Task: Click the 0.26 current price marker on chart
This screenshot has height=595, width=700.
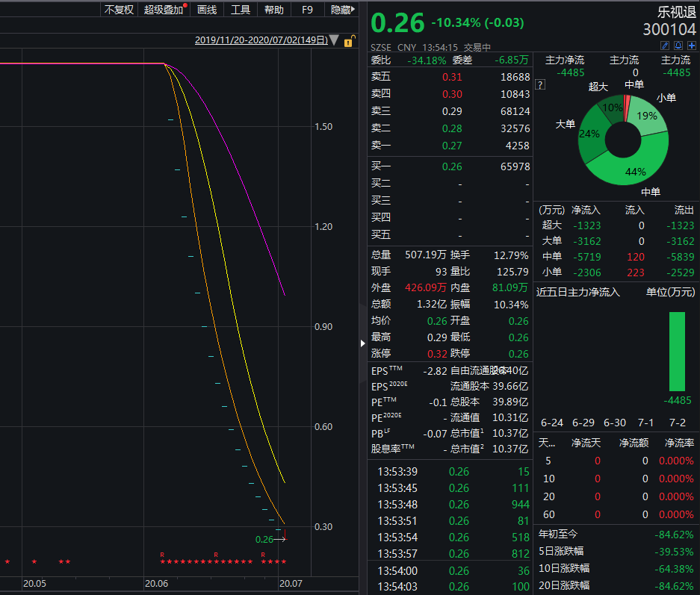Action: (x=264, y=539)
